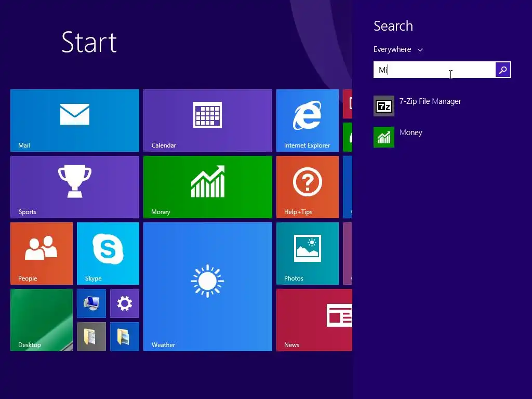Open the Photos tile
The image size is (532, 399).
point(308,254)
